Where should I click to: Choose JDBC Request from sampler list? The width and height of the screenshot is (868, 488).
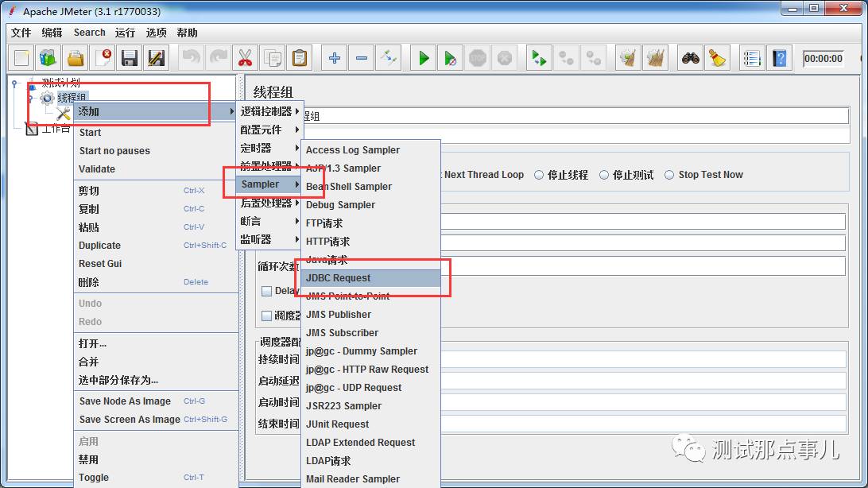pos(370,277)
